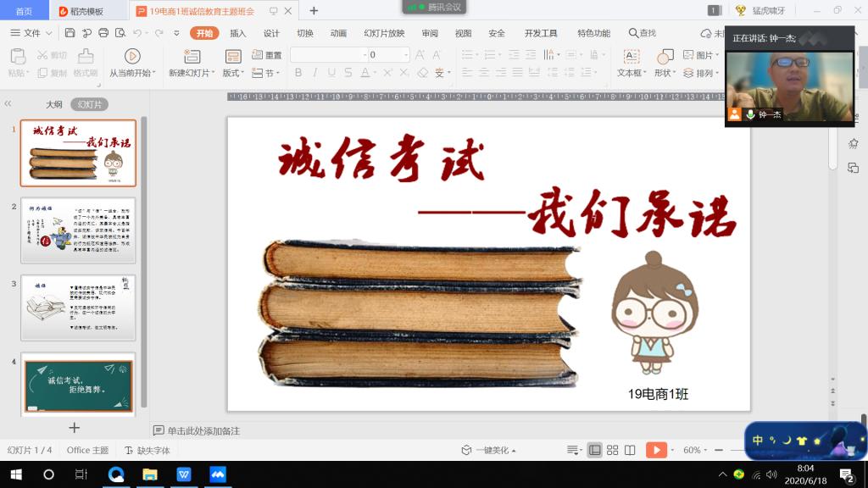This screenshot has width=868, height=488.
Task: Click the One-click Beautify (一键美化) button
Action: 489,450
